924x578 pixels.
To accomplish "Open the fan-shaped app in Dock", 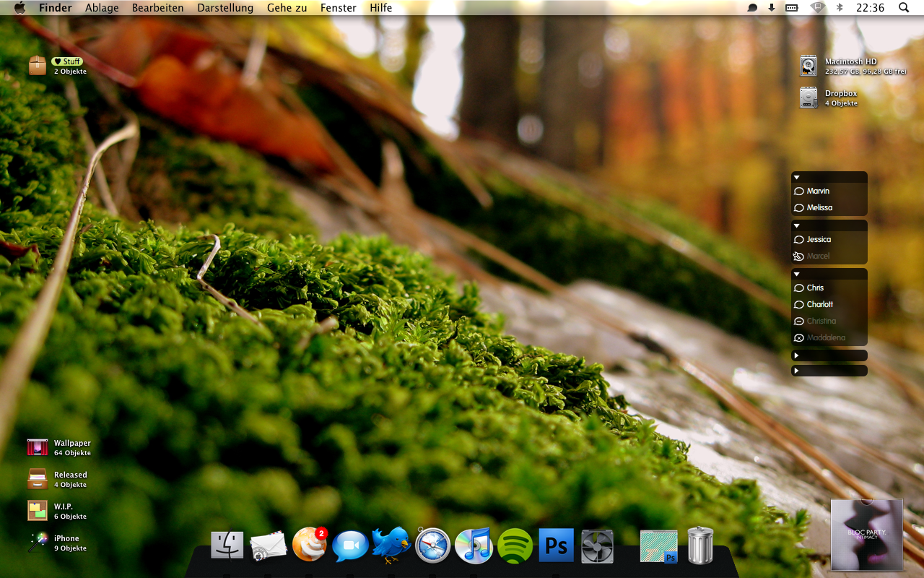I will point(598,547).
